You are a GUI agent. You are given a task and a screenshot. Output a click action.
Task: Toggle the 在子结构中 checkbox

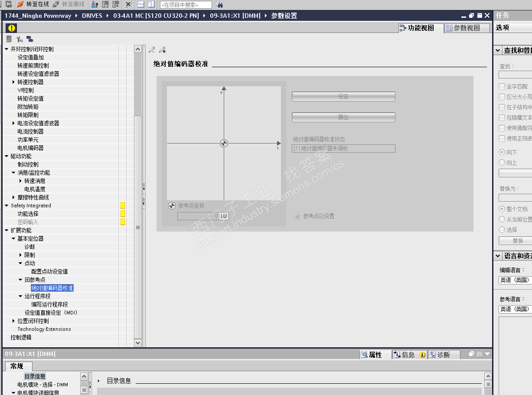502,108
